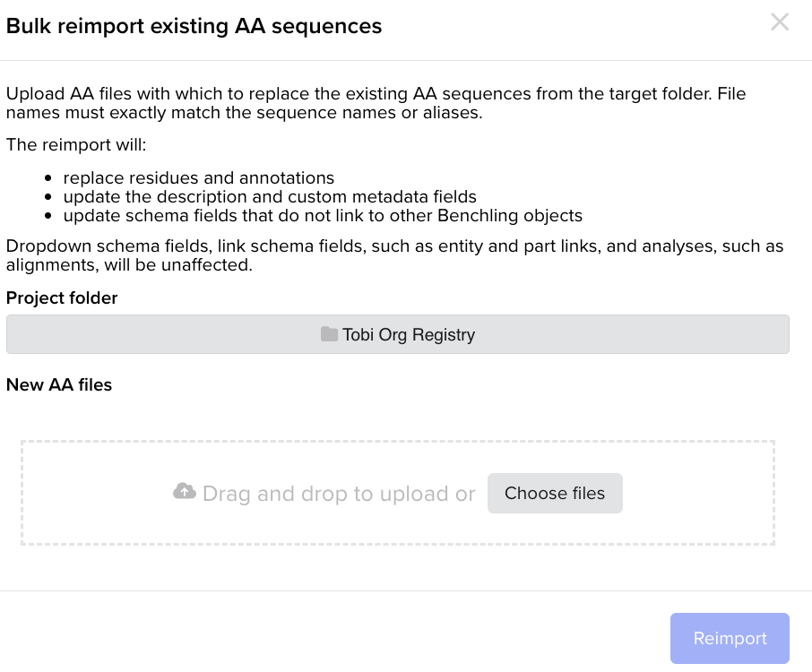Click the cloud upload icon
The height and width of the screenshot is (672, 812).
pyautogui.click(x=185, y=491)
